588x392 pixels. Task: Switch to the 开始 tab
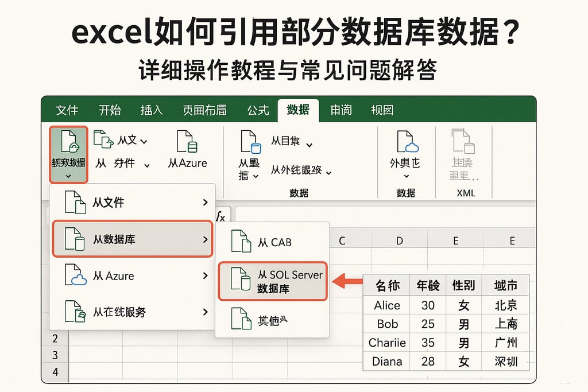tap(110, 110)
